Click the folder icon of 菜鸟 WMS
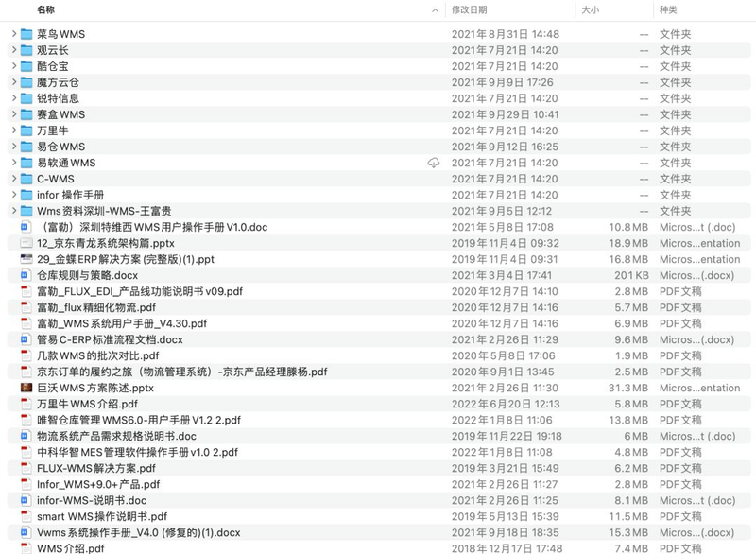Viewport: 756px width, 554px height. pos(28,34)
